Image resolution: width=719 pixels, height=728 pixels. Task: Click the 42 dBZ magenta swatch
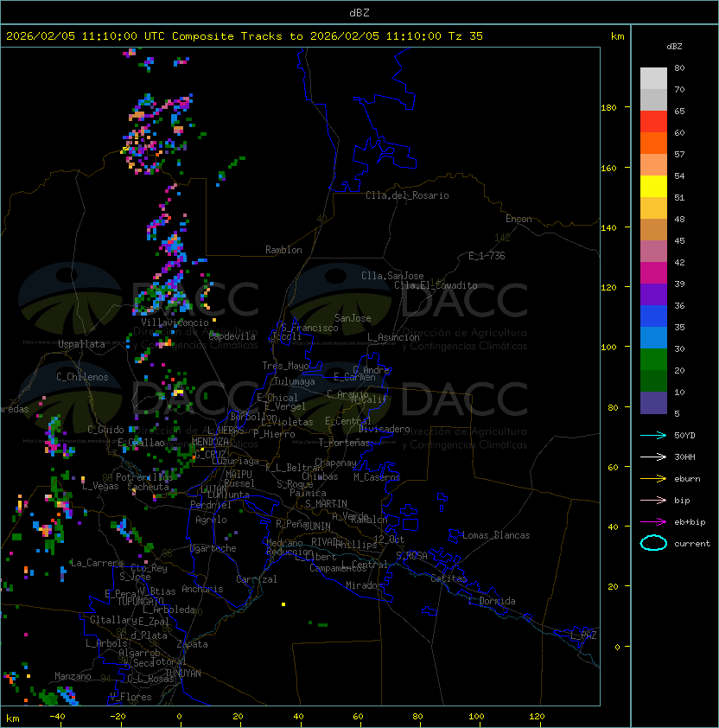tap(653, 272)
